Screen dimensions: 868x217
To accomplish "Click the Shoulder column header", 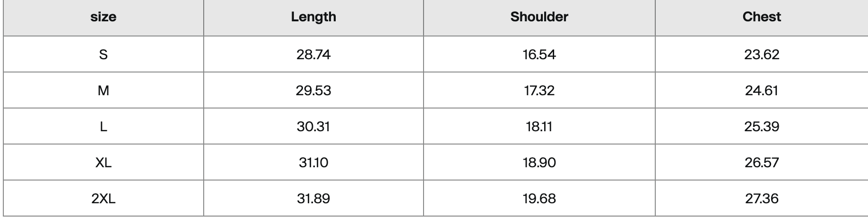I will coord(539,17).
